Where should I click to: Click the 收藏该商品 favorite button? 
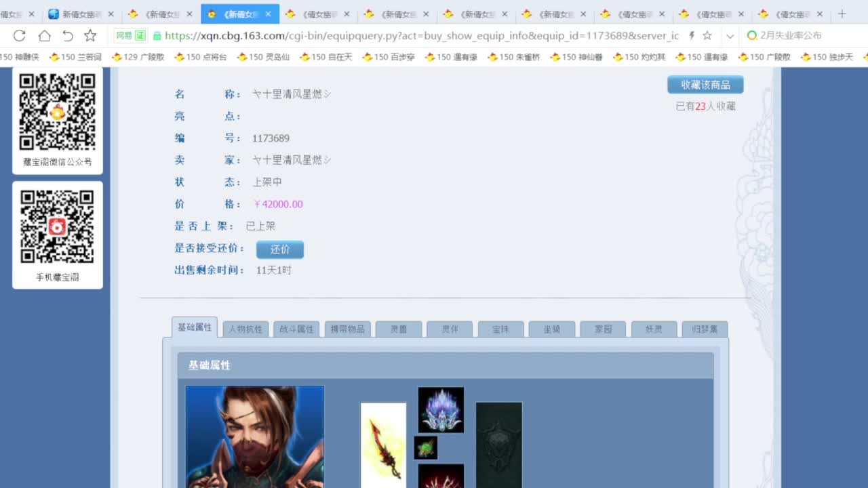tap(705, 85)
